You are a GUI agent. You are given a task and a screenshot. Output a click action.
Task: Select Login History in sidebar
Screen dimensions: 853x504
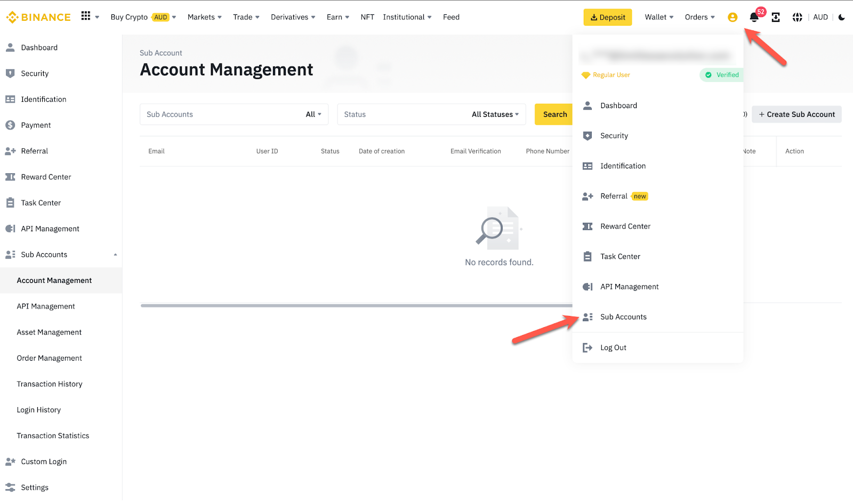[61, 410]
